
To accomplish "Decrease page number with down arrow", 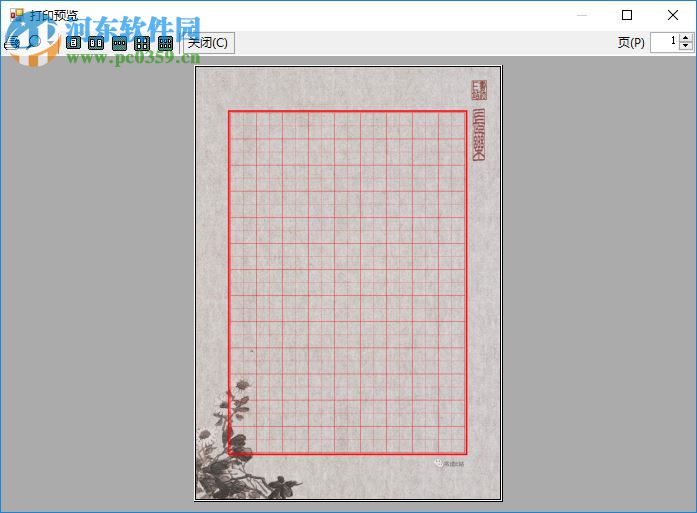I will (x=686, y=47).
